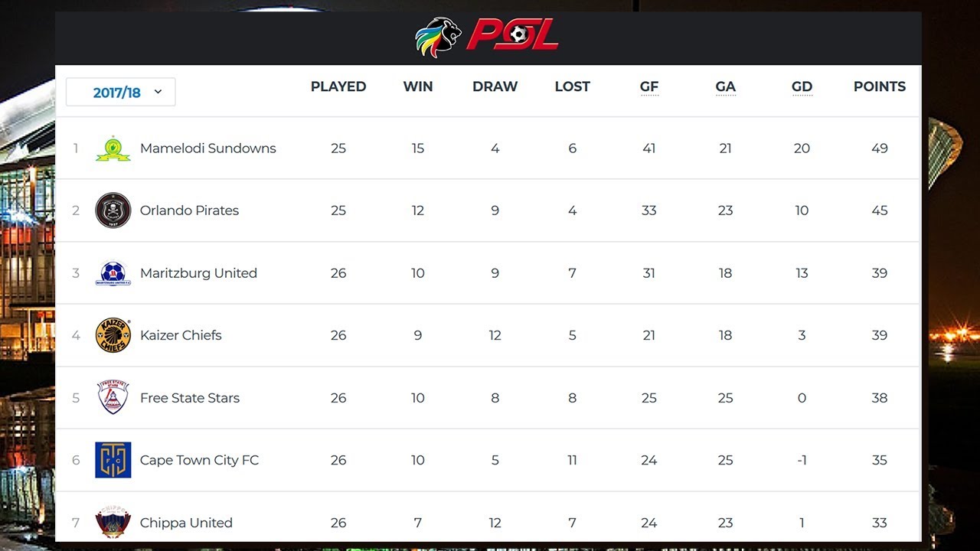The image size is (980, 551).
Task: Click the Orlando Pirates skull crest
Action: coord(113,210)
